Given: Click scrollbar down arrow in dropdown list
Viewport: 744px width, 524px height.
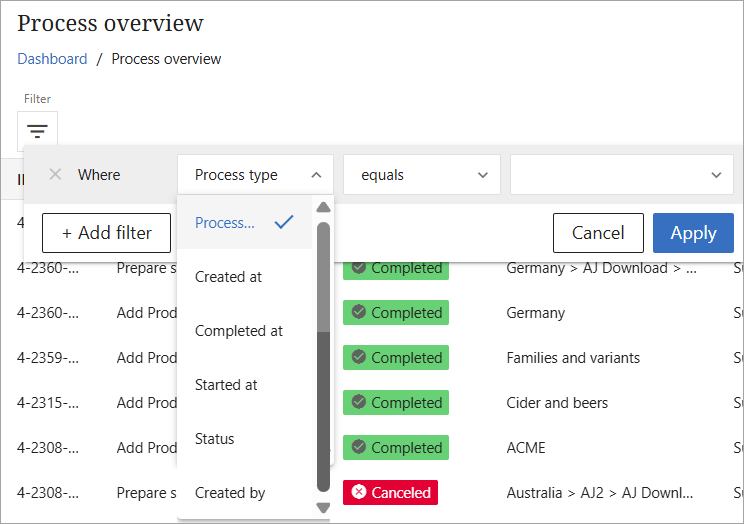Looking at the screenshot, I should click(x=323, y=507).
